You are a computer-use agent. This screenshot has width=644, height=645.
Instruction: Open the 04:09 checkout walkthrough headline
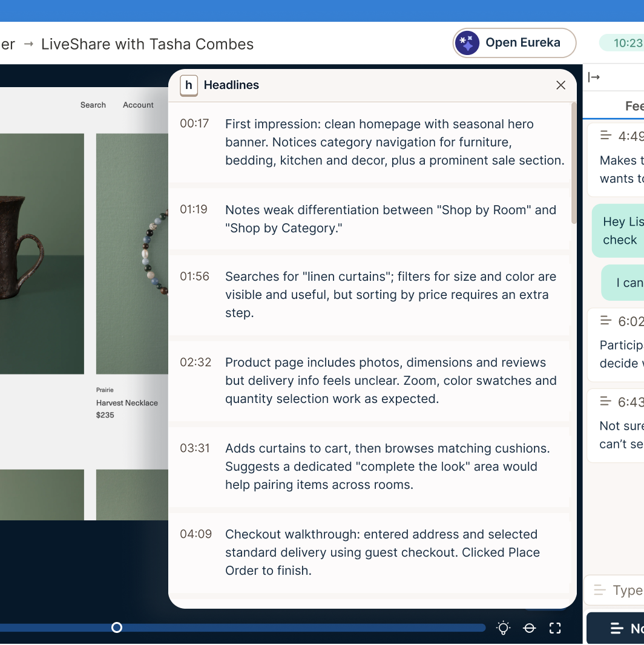click(369, 552)
